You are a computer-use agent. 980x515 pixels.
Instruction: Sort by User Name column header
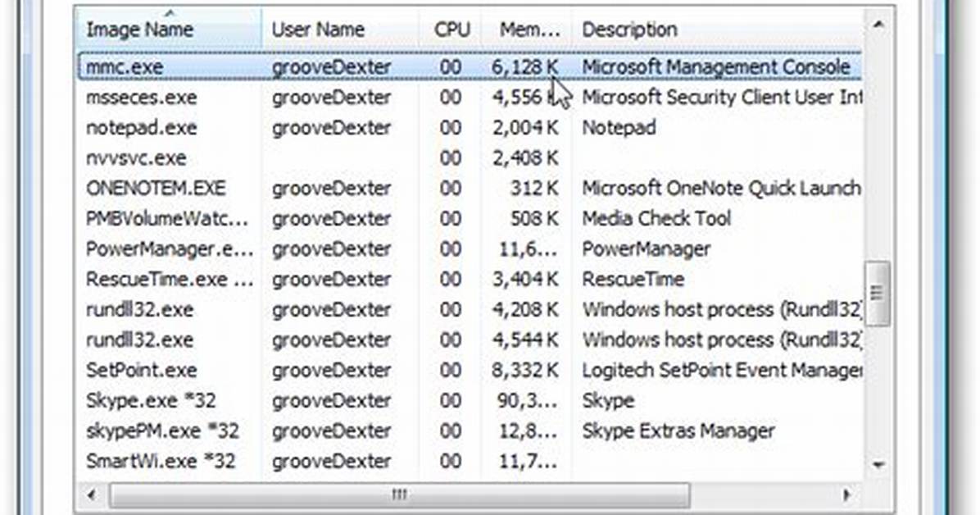[341, 29]
